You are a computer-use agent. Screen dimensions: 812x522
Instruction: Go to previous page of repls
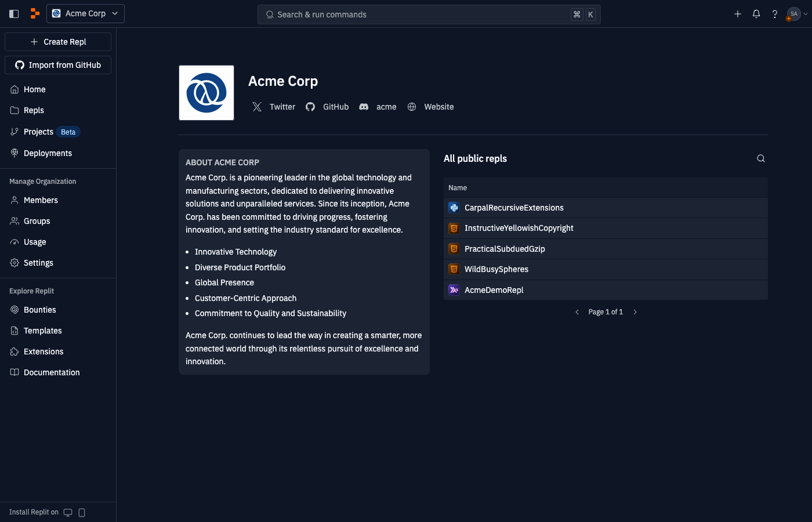click(577, 312)
